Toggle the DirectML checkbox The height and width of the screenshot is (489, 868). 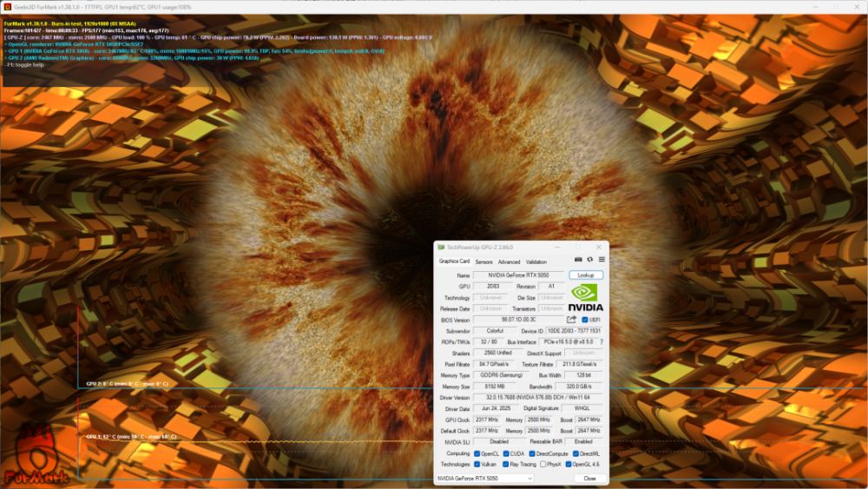pos(575,453)
